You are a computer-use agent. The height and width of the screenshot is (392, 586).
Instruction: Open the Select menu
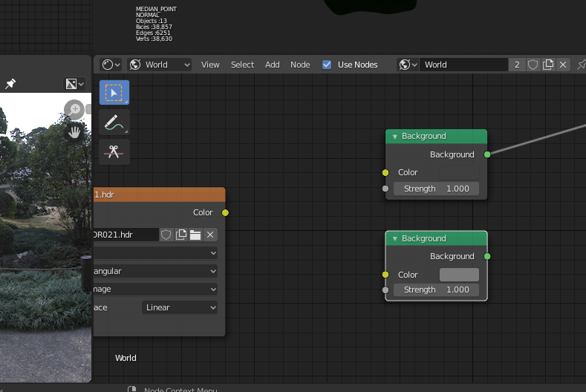pyautogui.click(x=242, y=65)
